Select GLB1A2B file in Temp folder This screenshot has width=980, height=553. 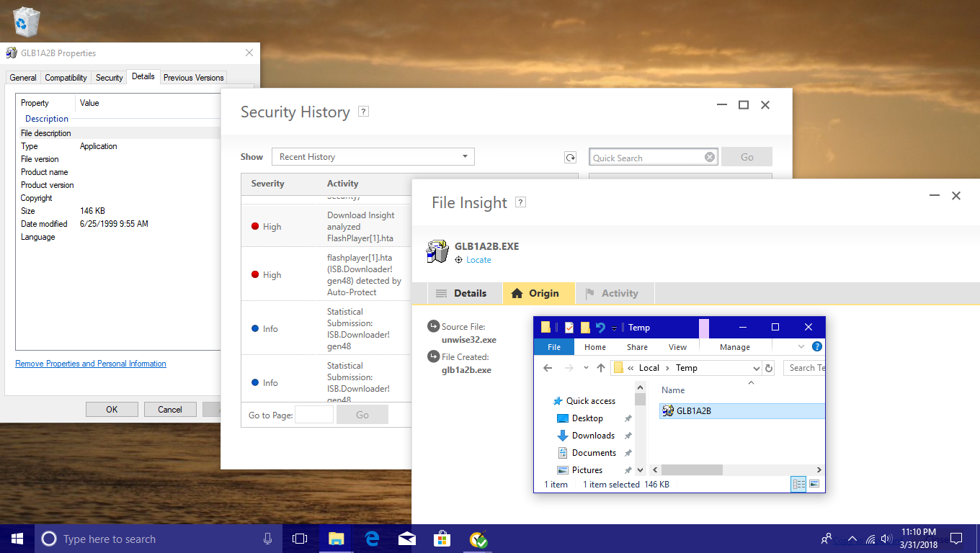(x=742, y=410)
